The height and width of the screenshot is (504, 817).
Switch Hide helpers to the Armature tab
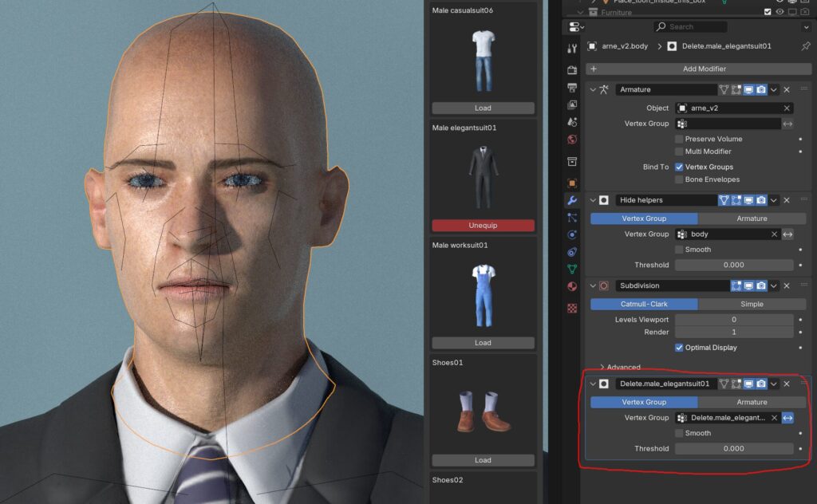[x=751, y=218]
